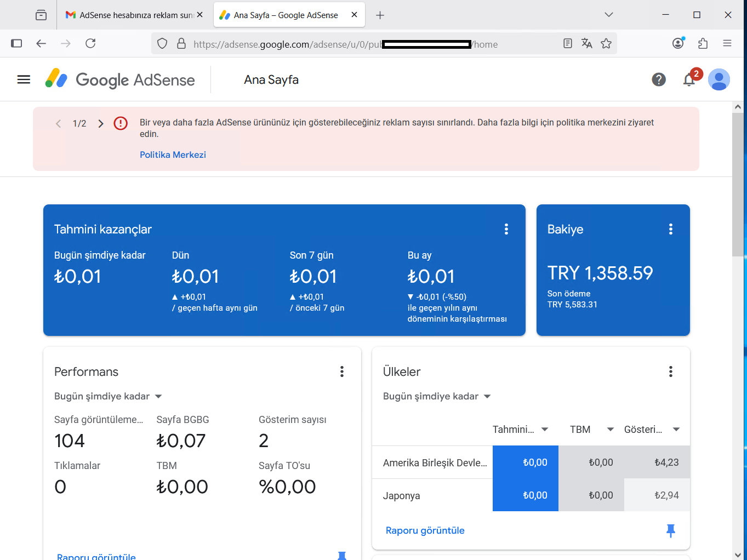
Task: Select the Ana Sayfa – Google AdSense tab
Action: tap(289, 15)
